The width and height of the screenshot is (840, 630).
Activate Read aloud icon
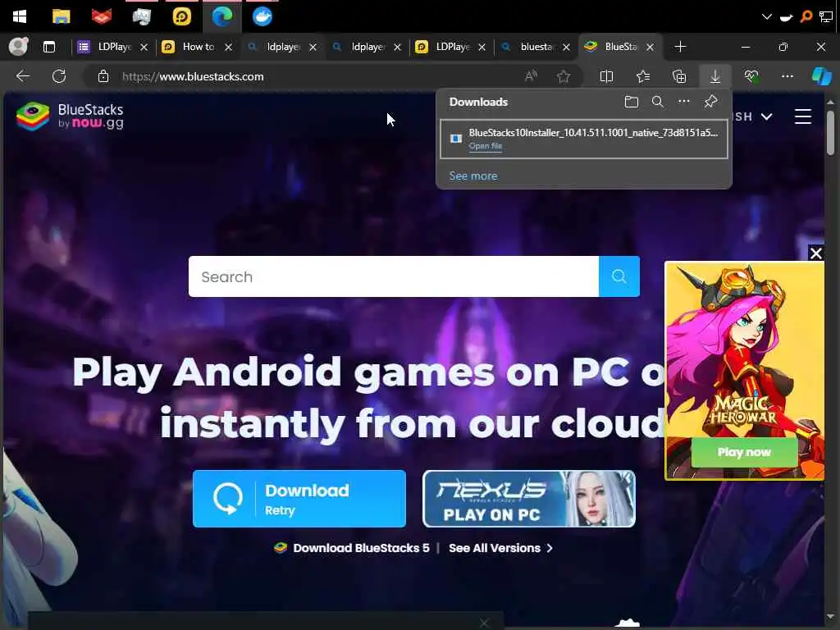(x=531, y=76)
